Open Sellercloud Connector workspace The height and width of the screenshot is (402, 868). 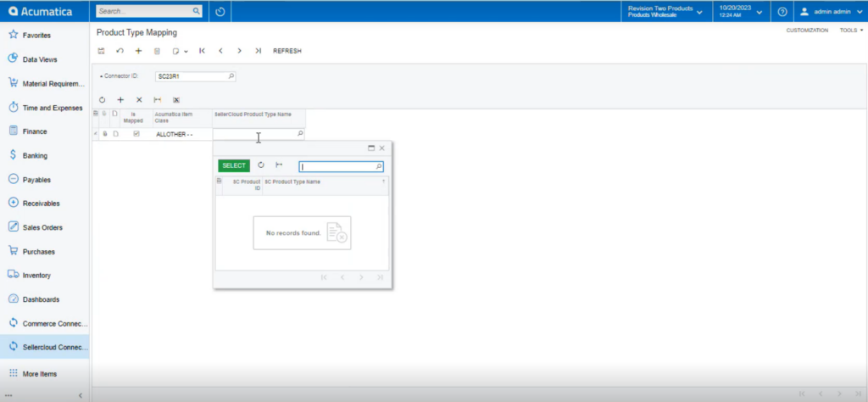(44, 347)
